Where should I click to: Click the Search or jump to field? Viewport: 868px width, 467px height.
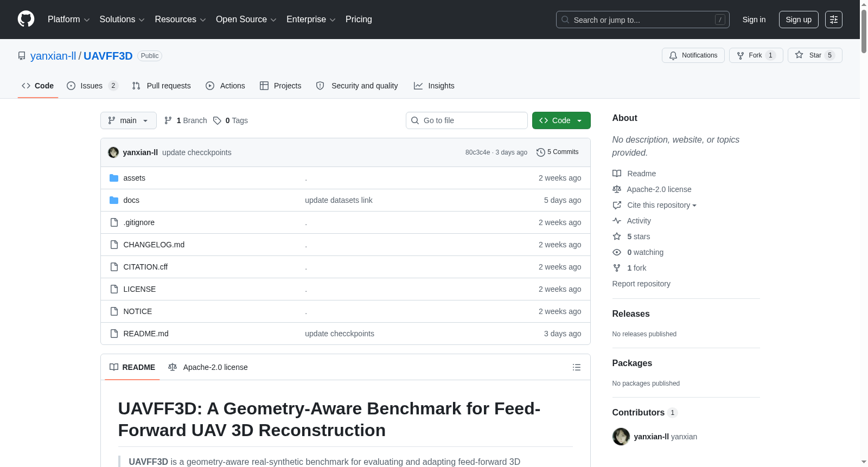pos(643,20)
